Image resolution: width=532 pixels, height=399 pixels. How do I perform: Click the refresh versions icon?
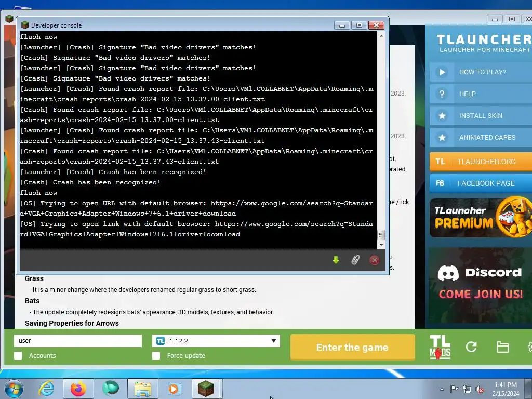[471, 347]
